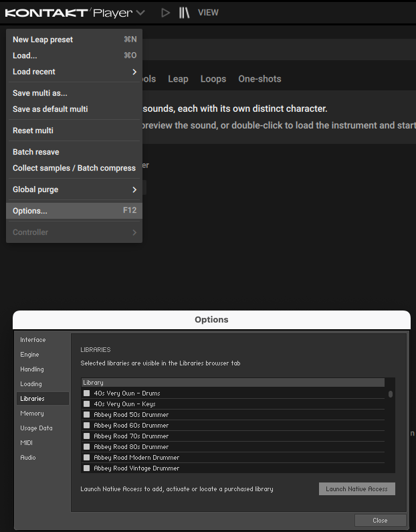Click the libraries list scrollbar handle

[391, 394]
